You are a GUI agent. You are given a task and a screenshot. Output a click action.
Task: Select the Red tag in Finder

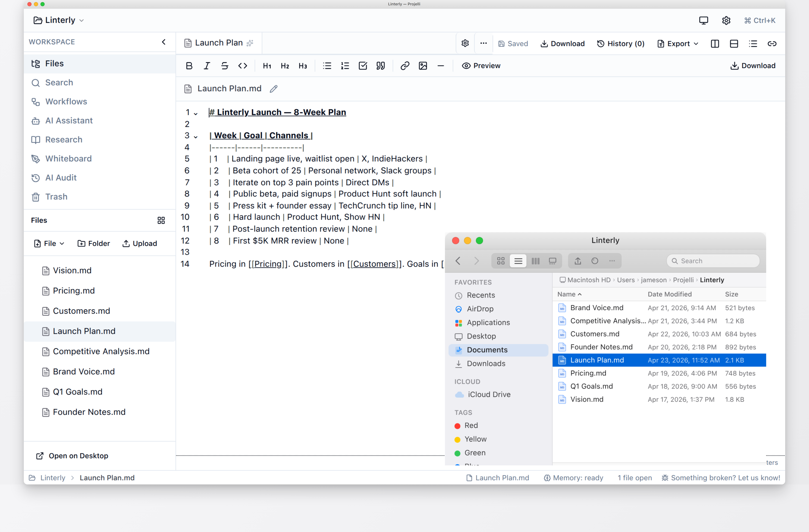[x=471, y=425]
